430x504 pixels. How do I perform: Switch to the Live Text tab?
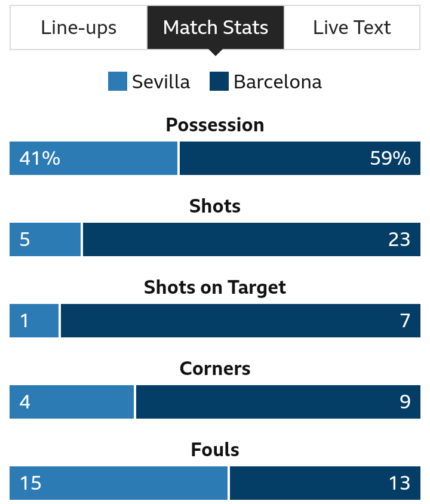[352, 27]
